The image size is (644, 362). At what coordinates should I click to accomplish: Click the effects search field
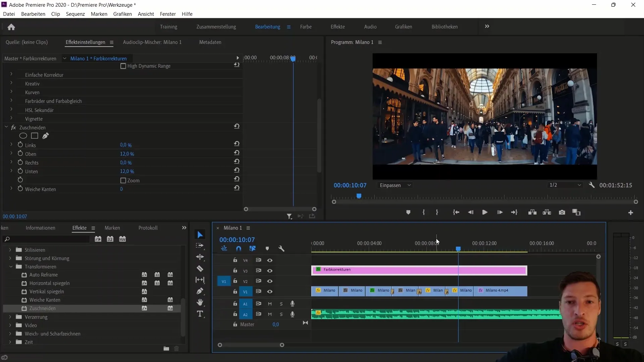pyautogui.click(x=47, y=239)
